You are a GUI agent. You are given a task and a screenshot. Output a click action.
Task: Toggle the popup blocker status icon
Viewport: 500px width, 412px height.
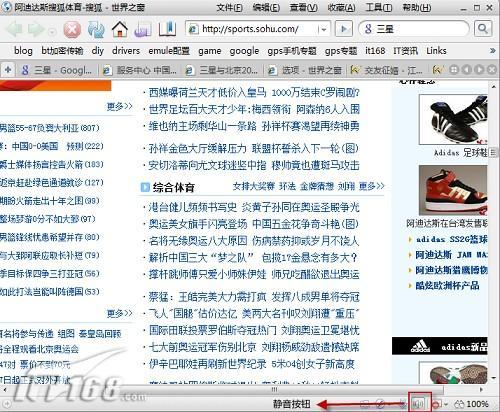coord(436,404)
